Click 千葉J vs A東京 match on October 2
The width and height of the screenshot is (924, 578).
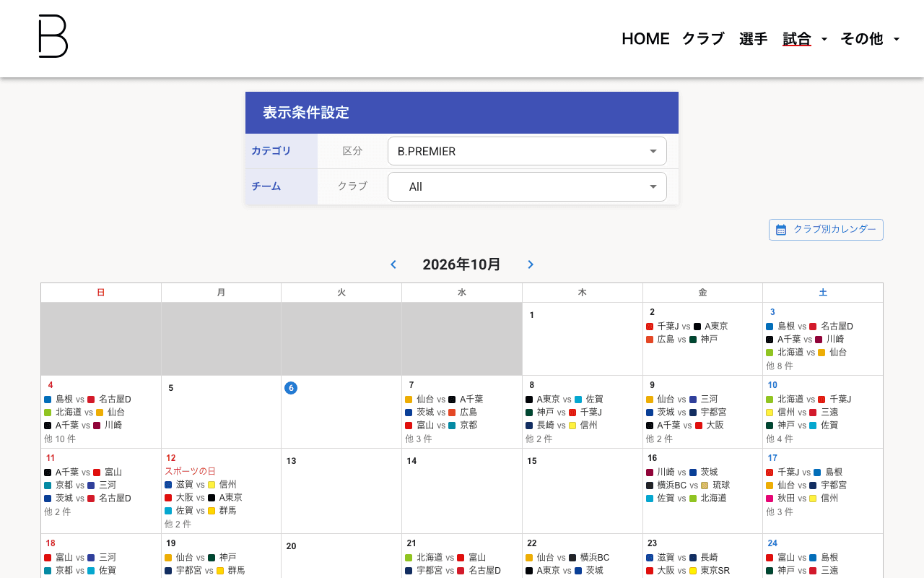click(687, 327)
